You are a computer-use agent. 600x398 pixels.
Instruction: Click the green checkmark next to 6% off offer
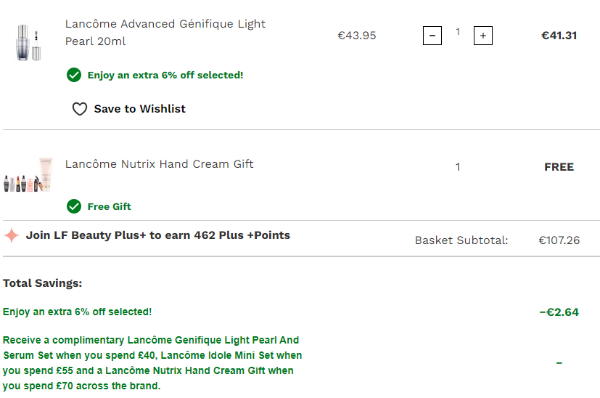(74, 75)
